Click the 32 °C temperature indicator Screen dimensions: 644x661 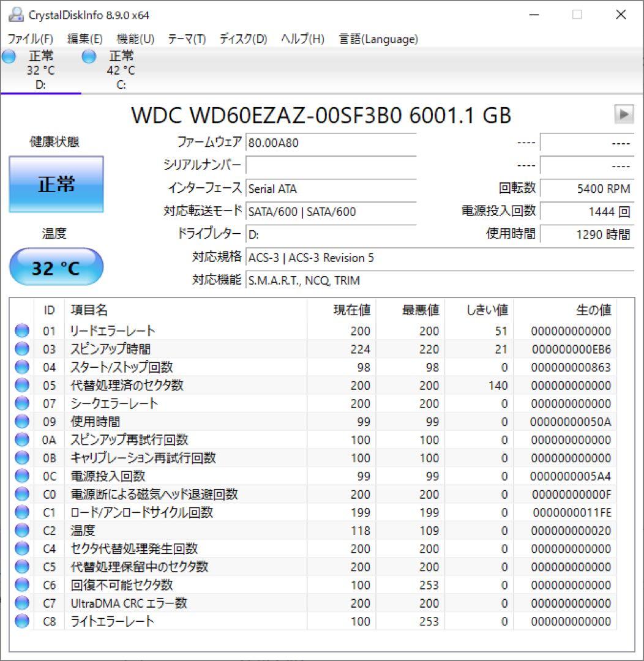[56, 266]
